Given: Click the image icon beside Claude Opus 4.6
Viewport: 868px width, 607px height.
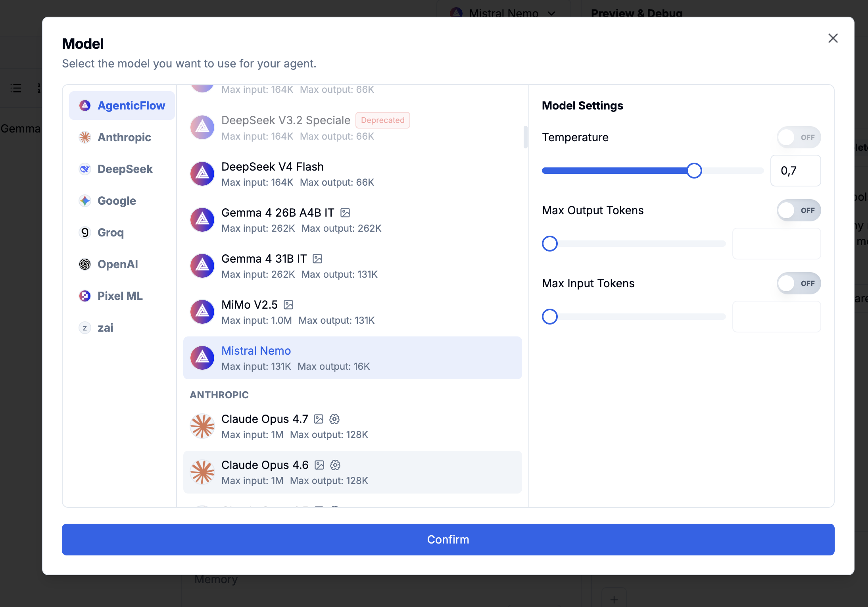Looking at the screenshot, I should pyautogui.click(x=319, y=465).
